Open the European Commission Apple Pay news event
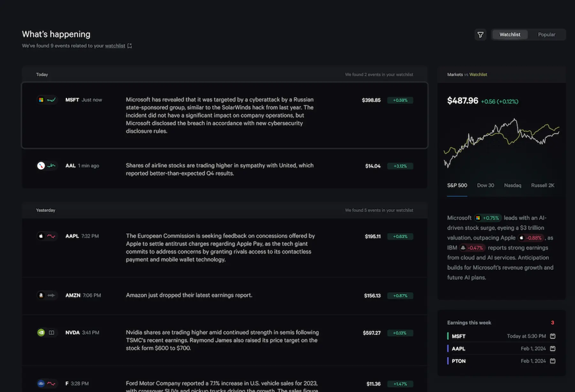Viewport: 575px width, 392px height. pos(225,248)
